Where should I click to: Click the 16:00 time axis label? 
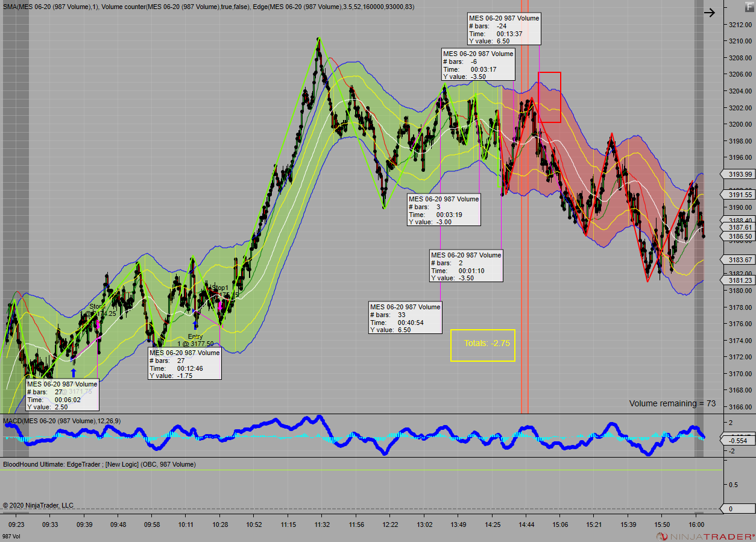(696, 525)
